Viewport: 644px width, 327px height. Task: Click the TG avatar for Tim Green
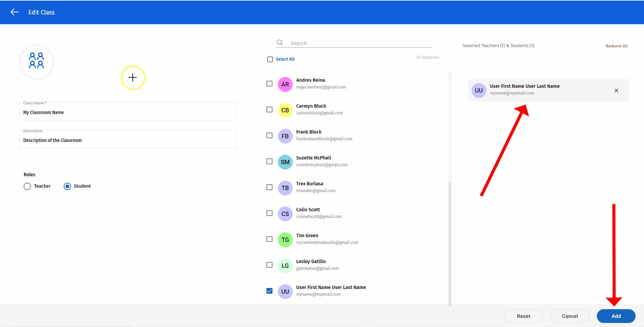pyautogui.click(x=285, y=240)
